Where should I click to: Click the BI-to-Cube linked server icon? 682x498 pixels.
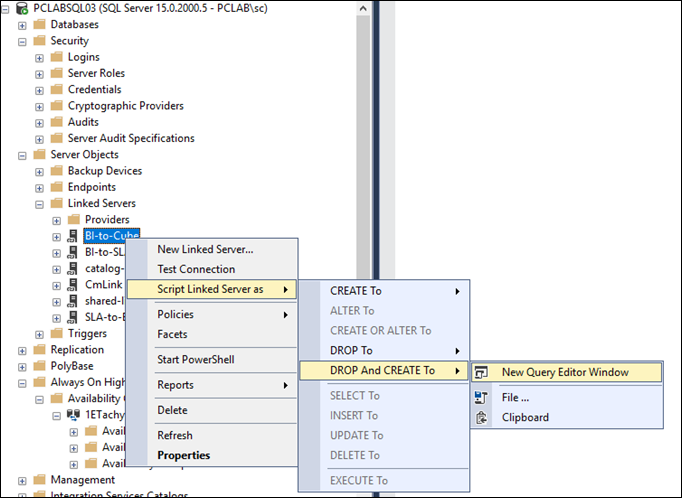73,236
